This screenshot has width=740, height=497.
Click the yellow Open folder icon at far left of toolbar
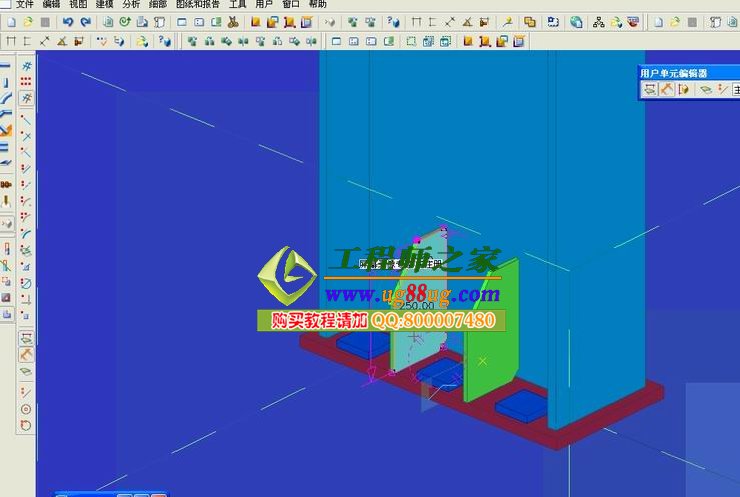pos(27,21)
